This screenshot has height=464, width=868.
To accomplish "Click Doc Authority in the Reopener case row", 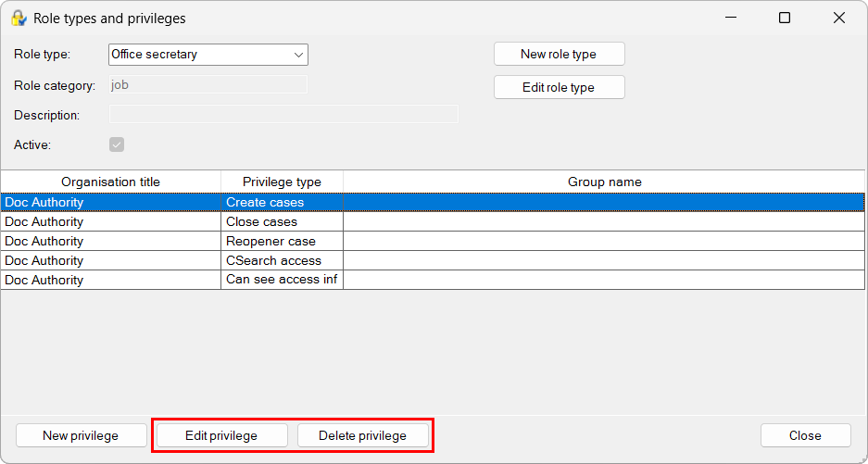I will click(x=111, y=241).
